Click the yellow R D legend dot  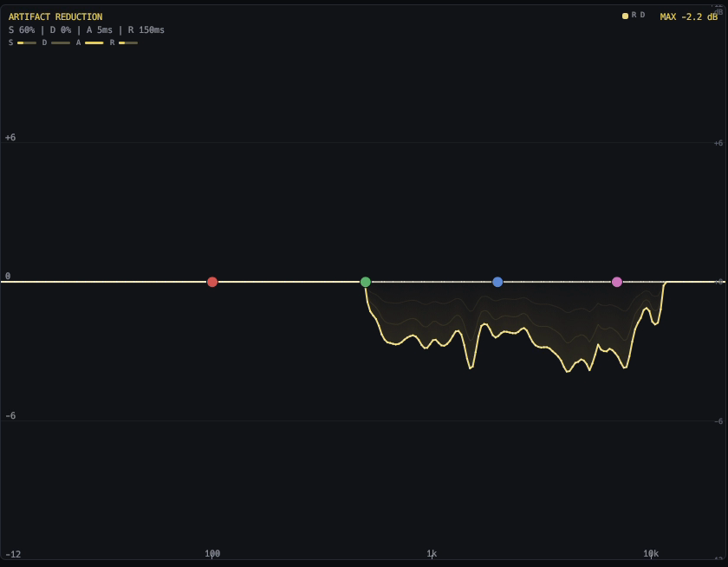pyautogui.click(x=625, y=16)
